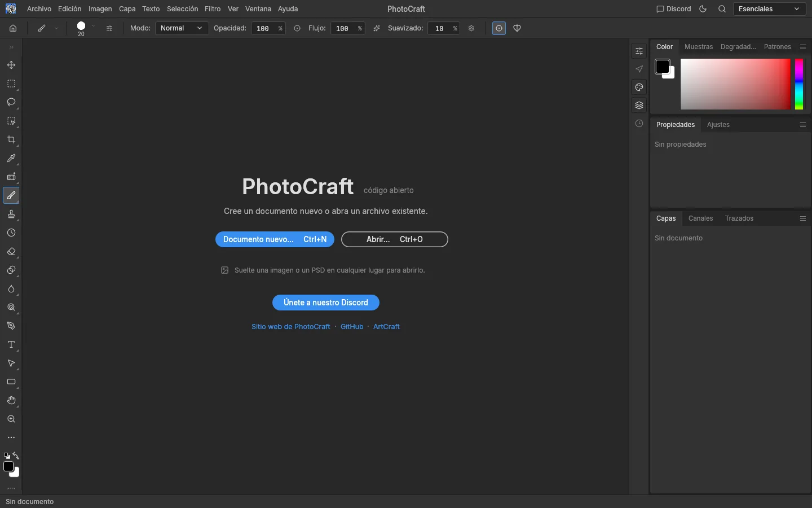Select the Pen tool
The width and height of the screenshot is (812, 508).
click(11, 326)
